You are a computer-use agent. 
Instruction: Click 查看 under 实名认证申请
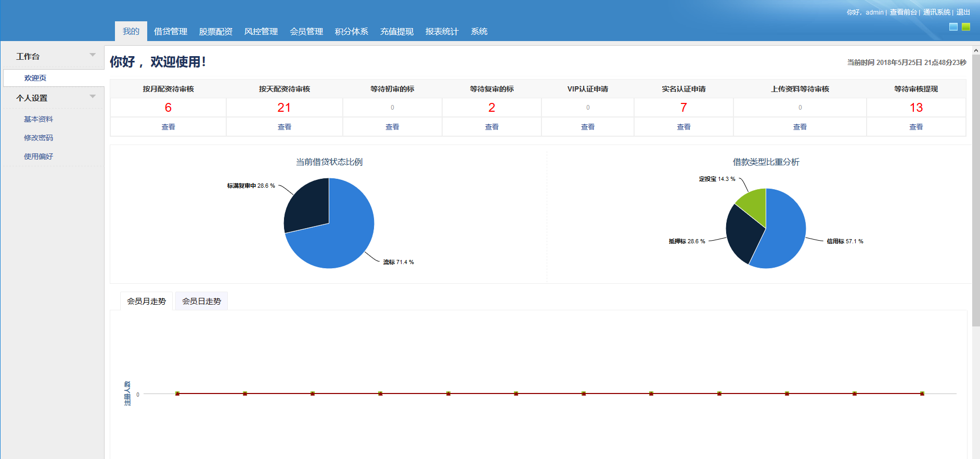tap(684, 127)
